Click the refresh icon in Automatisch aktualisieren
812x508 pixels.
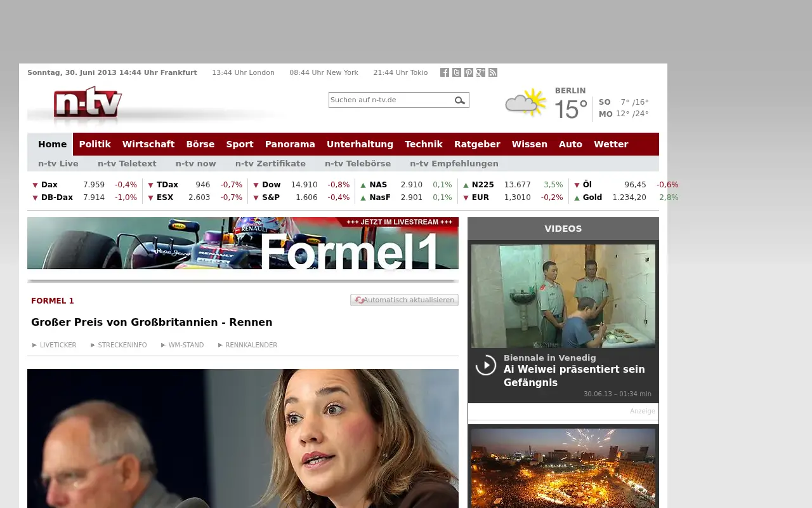click(359, 300)
